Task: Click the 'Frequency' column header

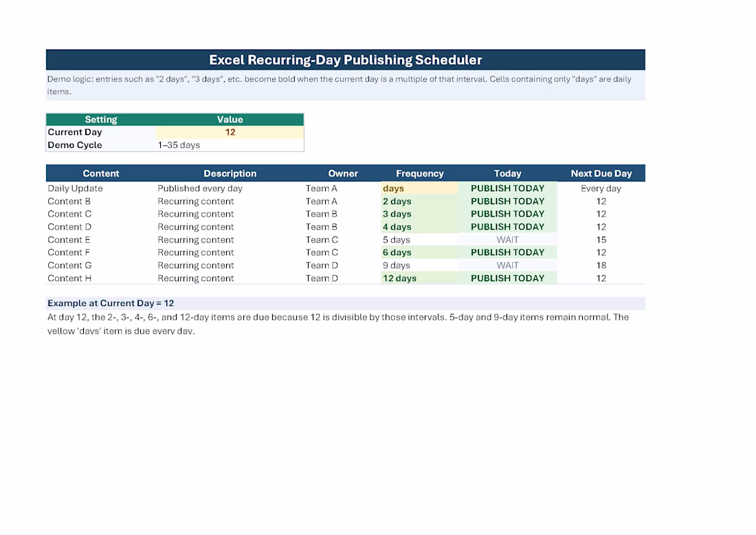Action: [419, 174]
